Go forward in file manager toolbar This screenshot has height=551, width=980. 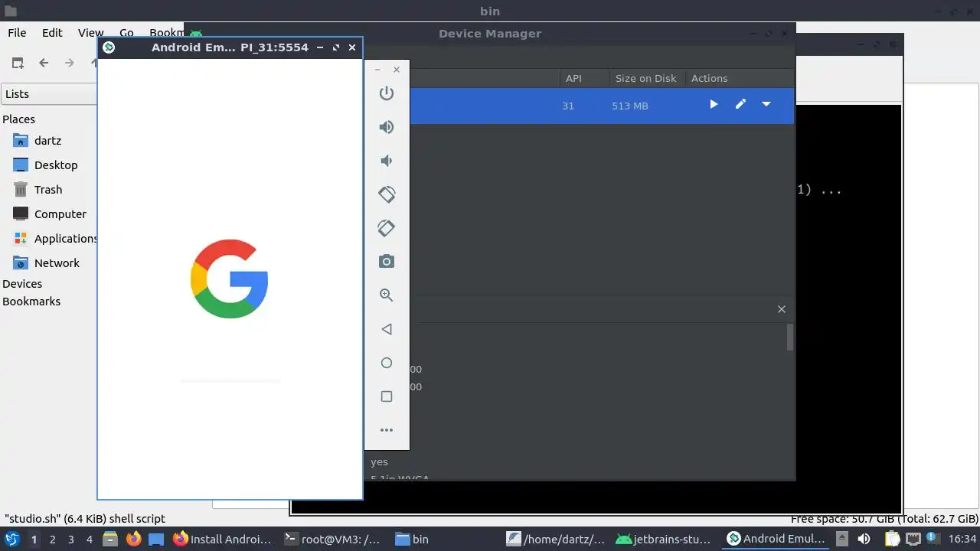tap(70, 63)
